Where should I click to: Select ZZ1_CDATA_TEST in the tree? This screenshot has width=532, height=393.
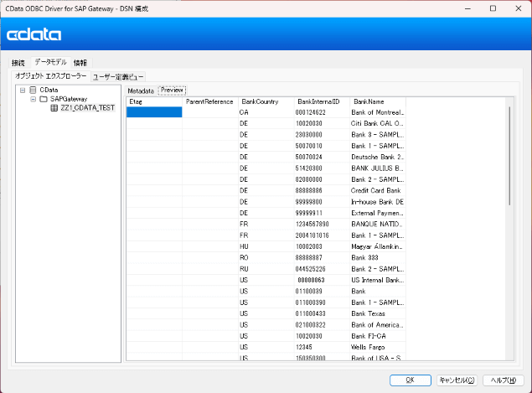(x=87, y=108)
